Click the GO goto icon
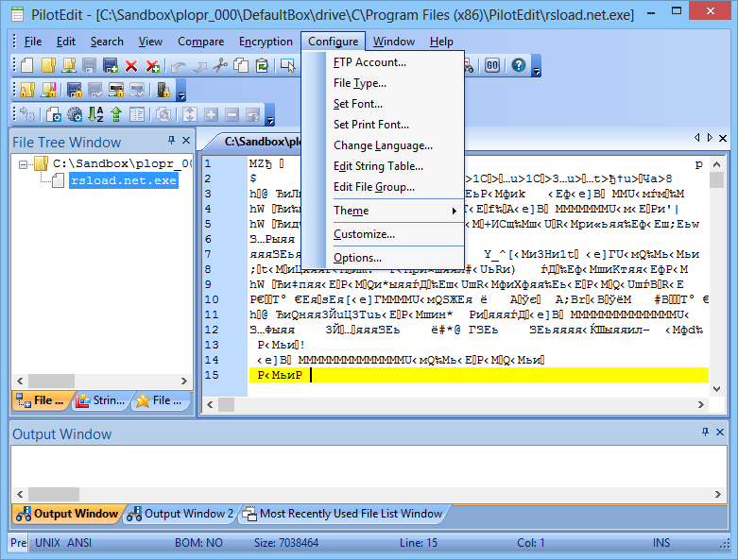738x560 pixels. (492, 65)
